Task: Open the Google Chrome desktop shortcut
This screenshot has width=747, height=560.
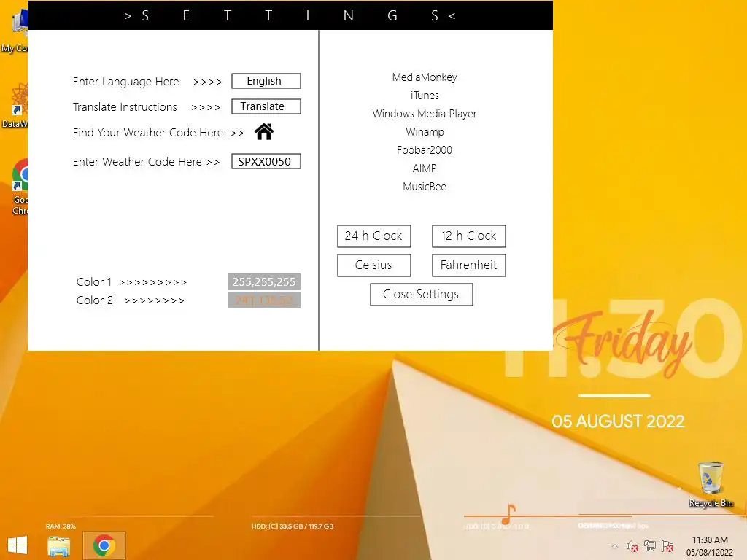Action: 20,187
